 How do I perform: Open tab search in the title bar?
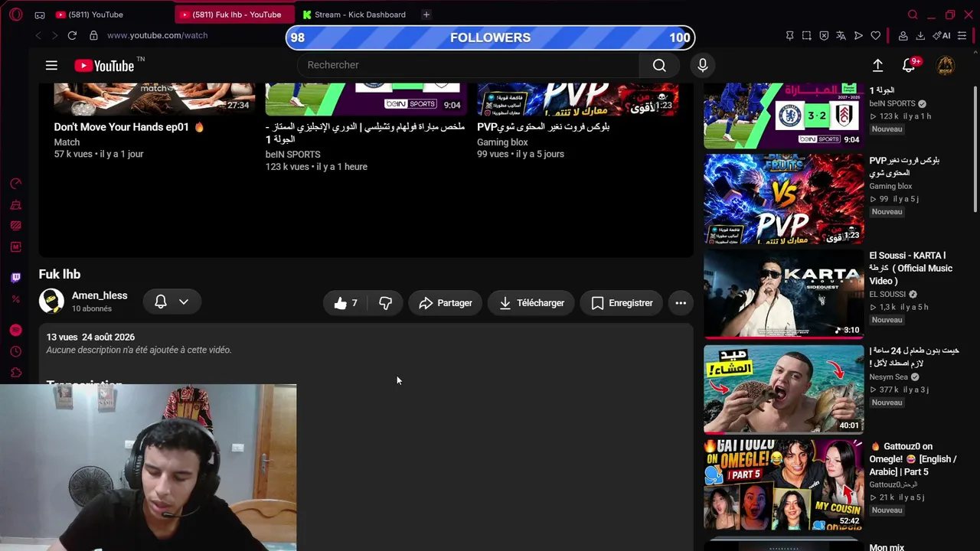(913, 15)
